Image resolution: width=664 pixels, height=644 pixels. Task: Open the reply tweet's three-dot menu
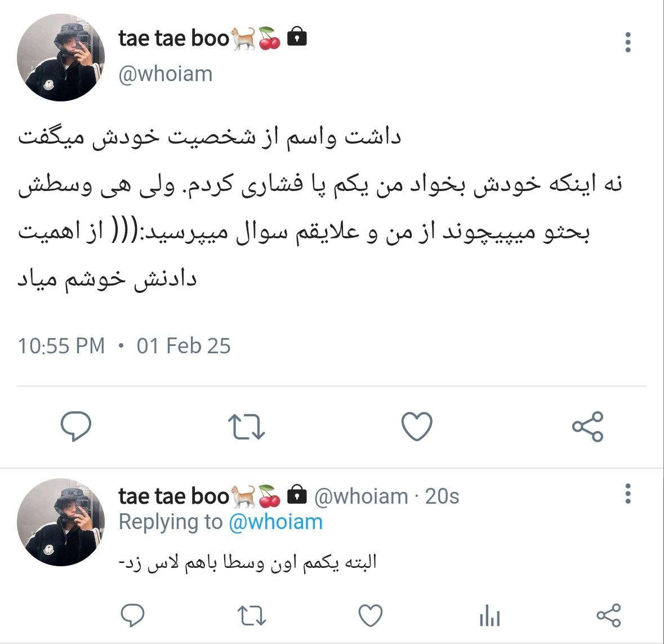(627, 494)
